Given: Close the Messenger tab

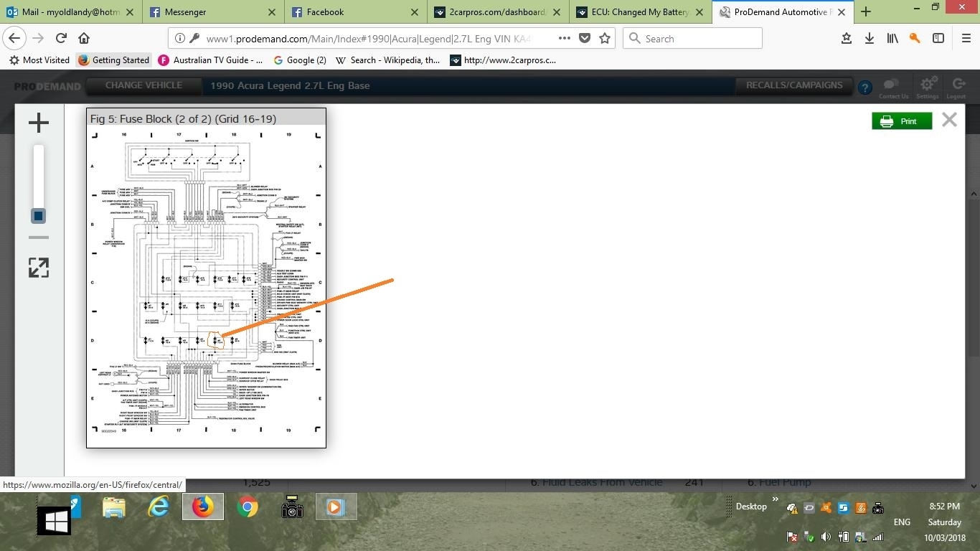Looking at the screenshot, I should pos(272,12).
